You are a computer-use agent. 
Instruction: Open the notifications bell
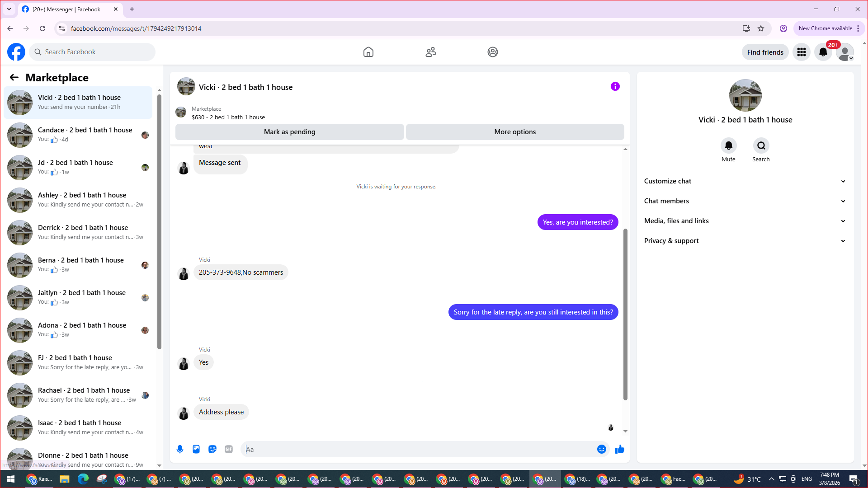823,52
